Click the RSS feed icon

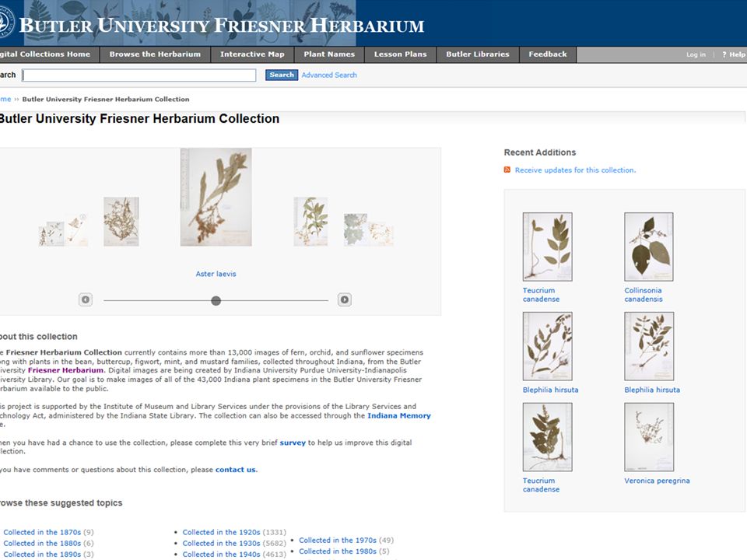(x=507, y=170)
